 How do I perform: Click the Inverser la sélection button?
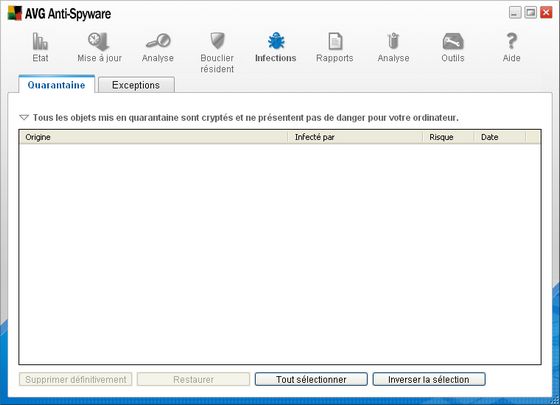point(429,379)
